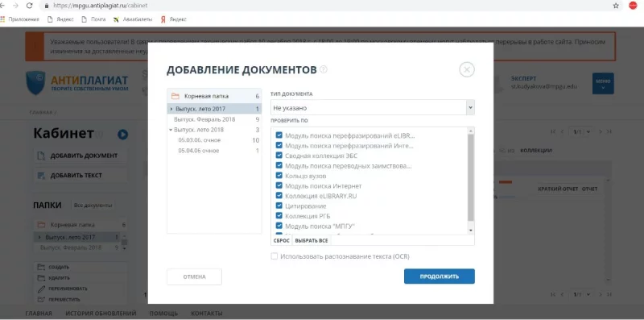Uncheck Коллекция РГБ checkbox
The height and width of the screenshot is (320, 644).
pos(279,215)
